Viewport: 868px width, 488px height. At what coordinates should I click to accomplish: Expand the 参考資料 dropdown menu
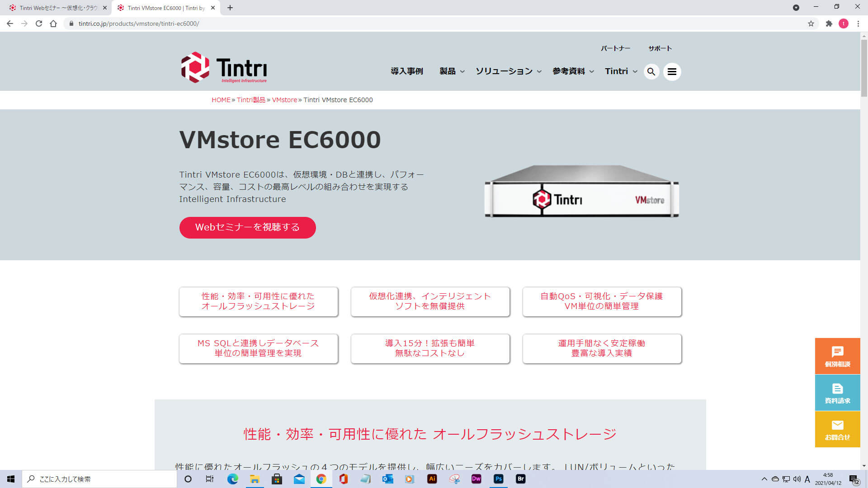point(573,71)
